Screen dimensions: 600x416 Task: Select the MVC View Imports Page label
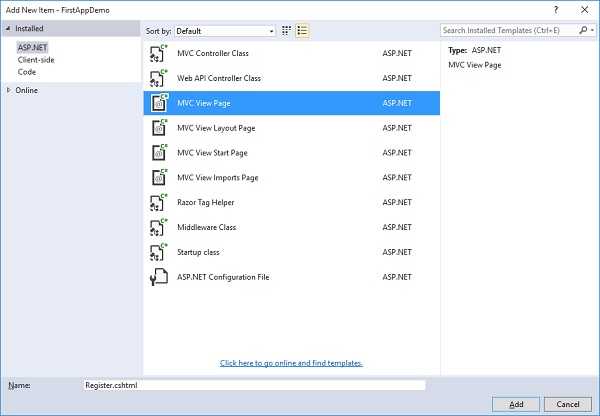pos(218,178)
